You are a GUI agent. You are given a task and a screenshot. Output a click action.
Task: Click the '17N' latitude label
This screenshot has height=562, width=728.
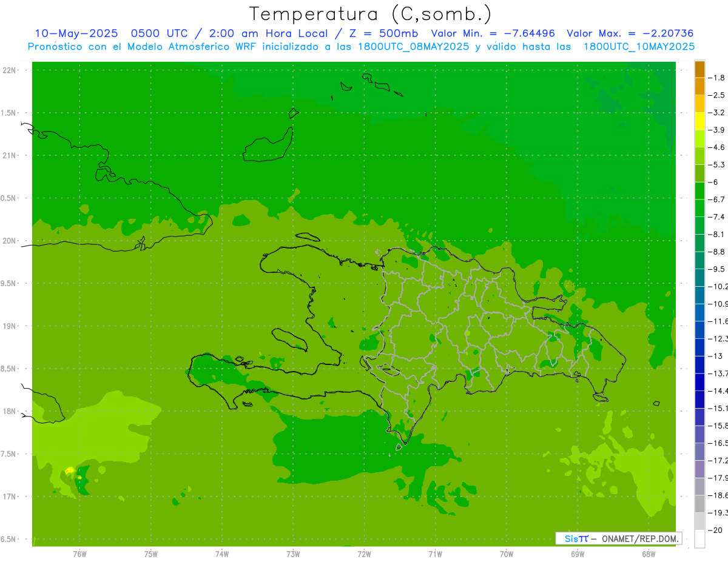pyautogui.click(x=10, y=497)
